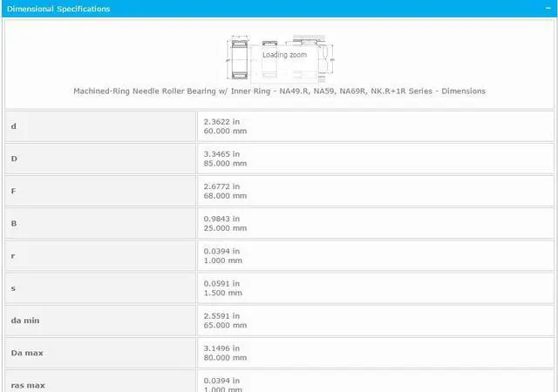Viewport: 558px width, 392px height.
Task: Click the r row label
Action: (12, 255)
